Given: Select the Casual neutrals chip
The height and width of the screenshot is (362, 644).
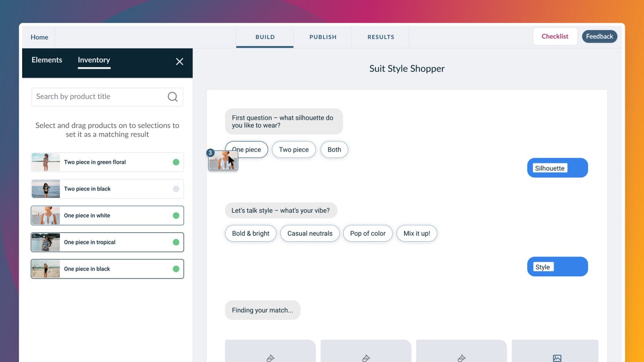Looking at the screenshot, I should pyautogui.click(x=310, y=233).
